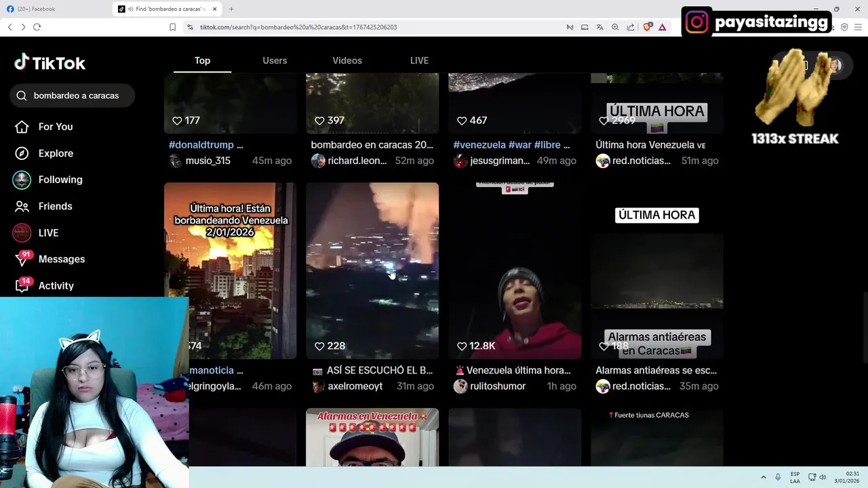Viewport: 868px width, 488px height.
Task: Open red.noticias... profile posted 35m ago
Action: tap(633, 386)
